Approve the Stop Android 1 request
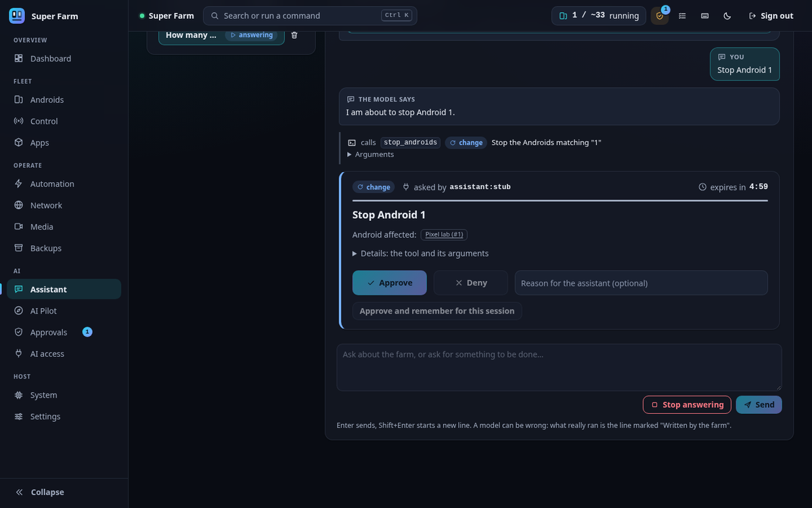The height and width of the screenshot is (508, 812). [x=390, y=283]
